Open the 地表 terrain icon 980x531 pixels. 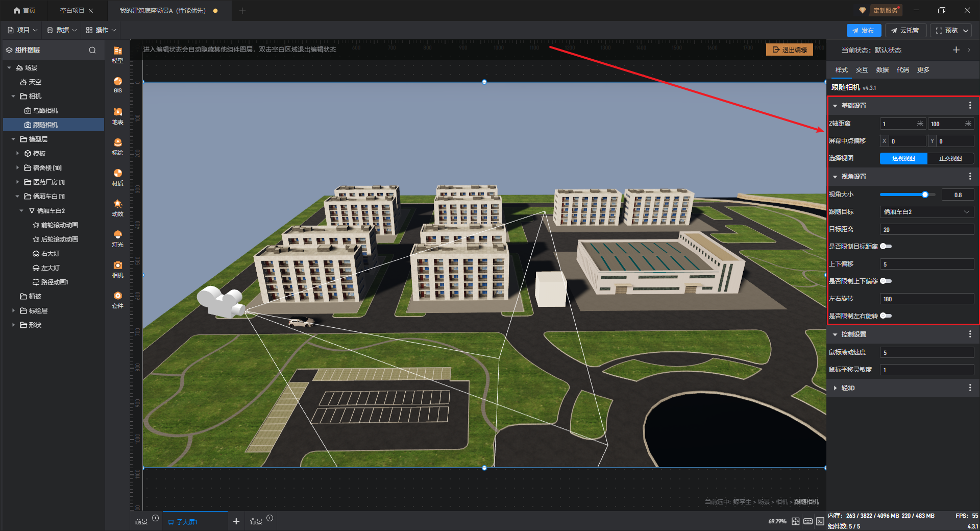[117, 115]
